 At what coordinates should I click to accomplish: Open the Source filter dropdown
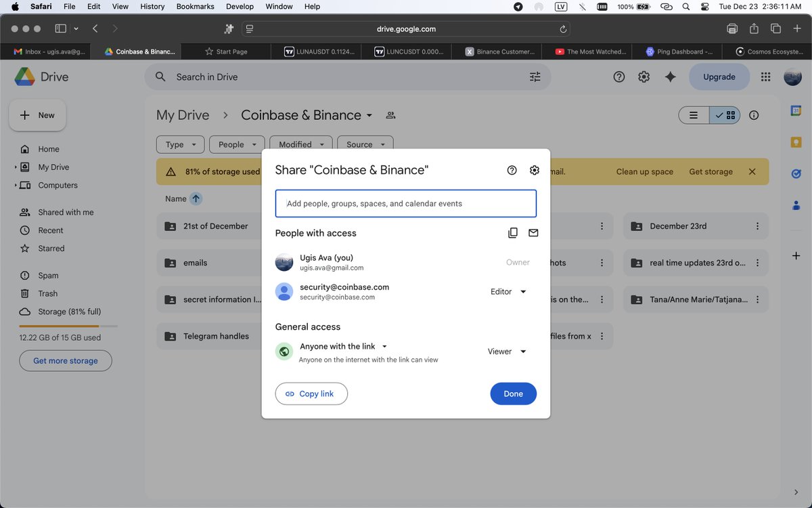[x=365, y=144]
